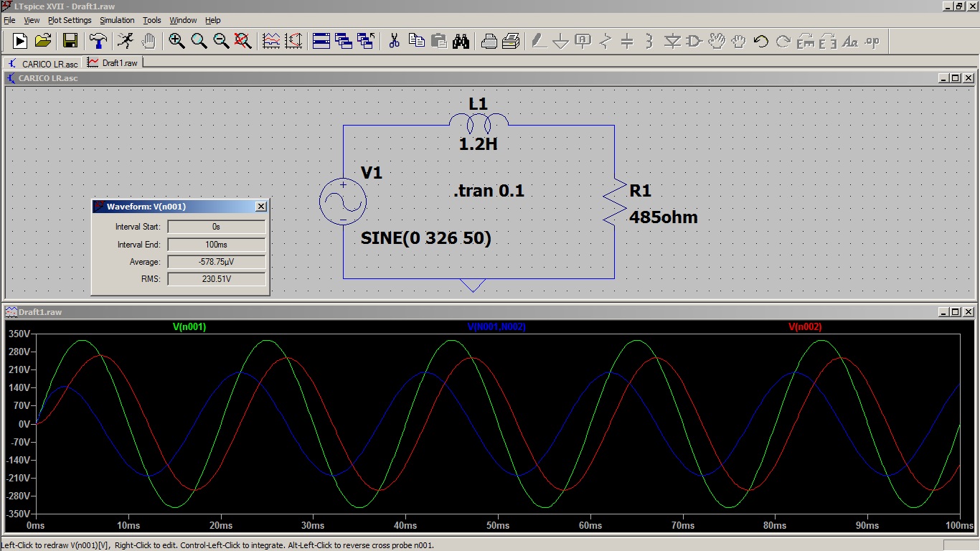Image resolution: width=980 pixels, height=551 pixels.
Task: Click the green V(n001) trace label
Action: (x=189, y=327)
